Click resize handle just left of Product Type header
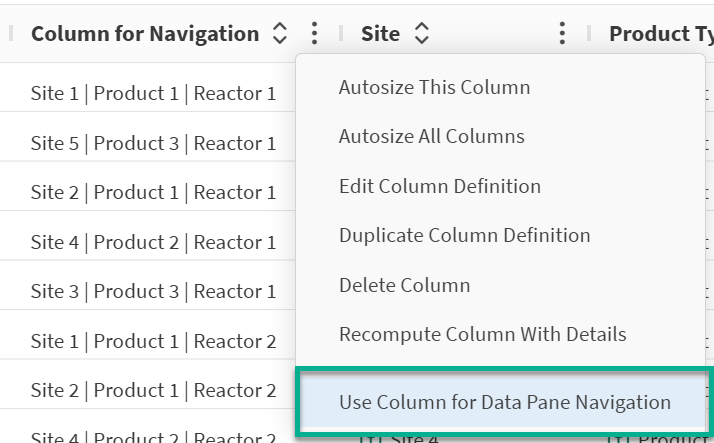This screenshot has height=443, width=714. (x=588, y=34)
